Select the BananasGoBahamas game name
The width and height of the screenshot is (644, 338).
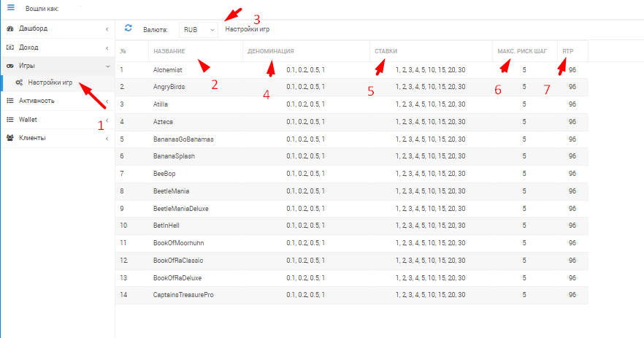pos(183,139)
